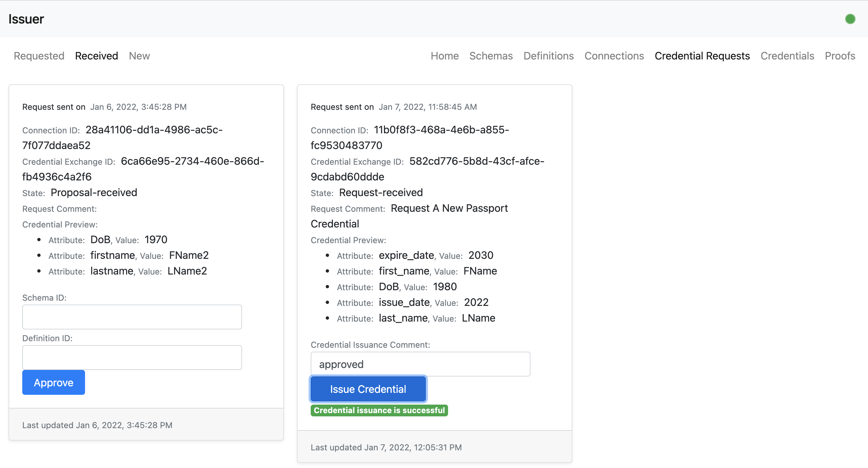Click the Credential Issuance Comment field
Screen dimensions: 868x468
point(420,364)
